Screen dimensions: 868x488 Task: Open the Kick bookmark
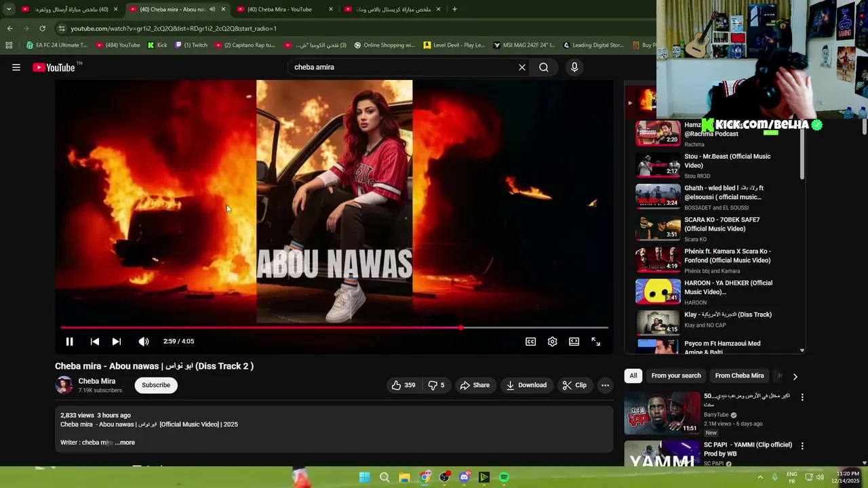click(157, 45)
